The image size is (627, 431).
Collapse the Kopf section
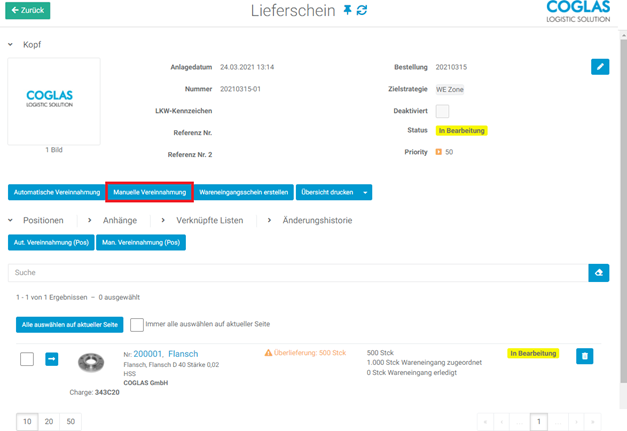(x=11, y=45)
